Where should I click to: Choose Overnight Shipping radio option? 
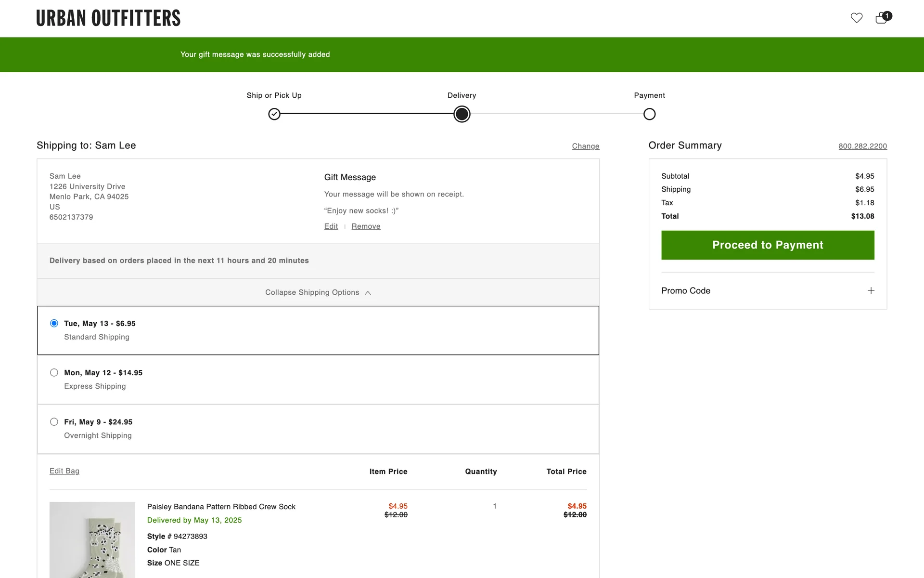pos(54,422)
